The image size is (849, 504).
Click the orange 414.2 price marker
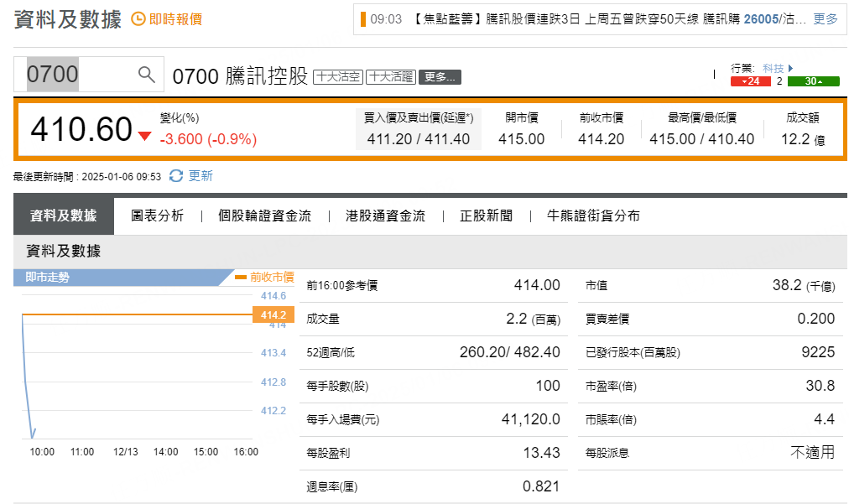point(273,314)
